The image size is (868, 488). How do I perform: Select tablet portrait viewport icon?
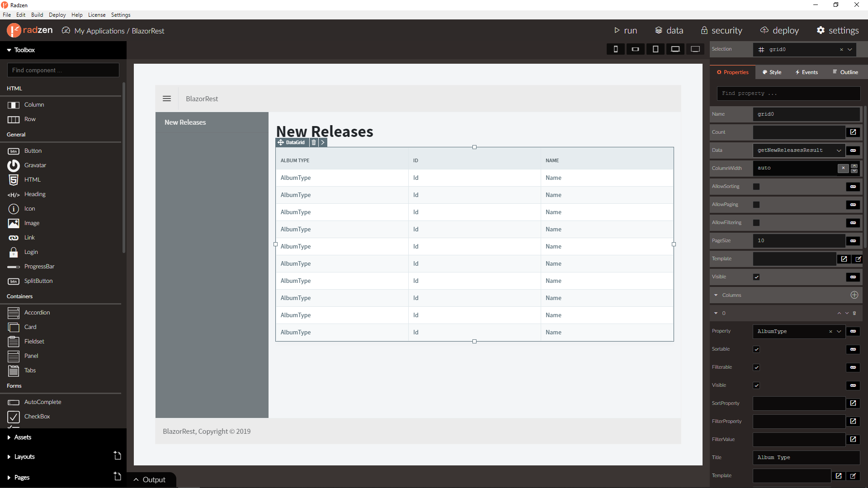pyautogui.click(x=656, y=49)
